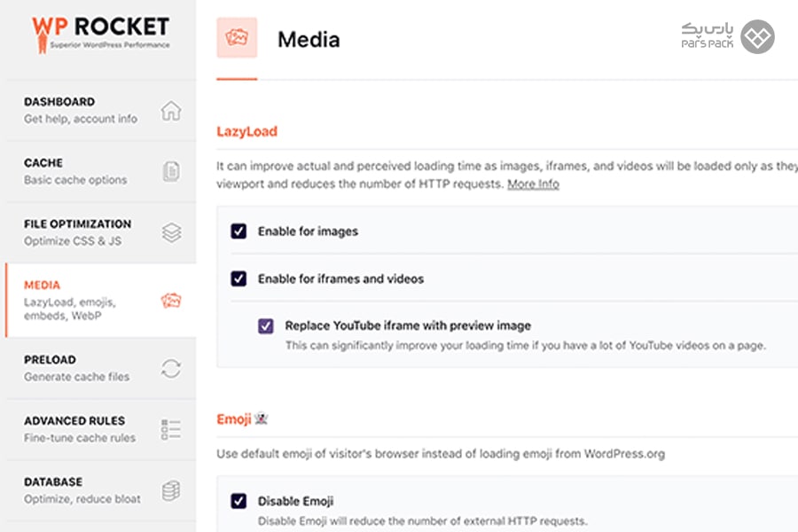Screen dimensions: 798x532
Task: Click 'Fine-tune cache rules' subtitle
Action: click(x=80, y=438)
